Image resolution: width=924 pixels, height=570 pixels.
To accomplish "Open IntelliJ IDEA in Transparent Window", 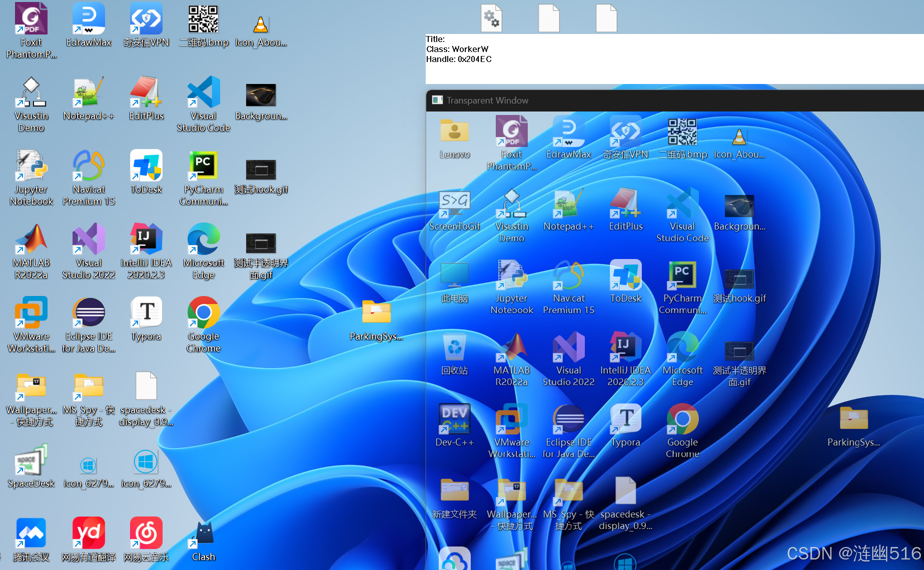I will [625, 359].
